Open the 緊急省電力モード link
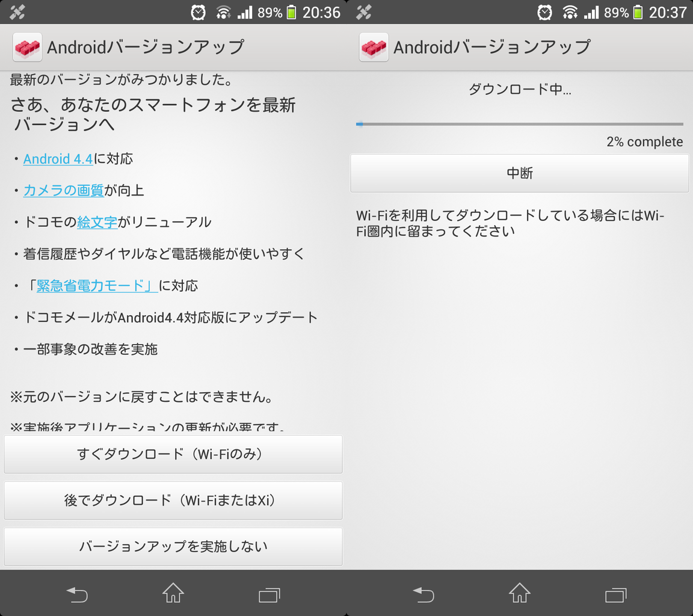 coord(97,286)
